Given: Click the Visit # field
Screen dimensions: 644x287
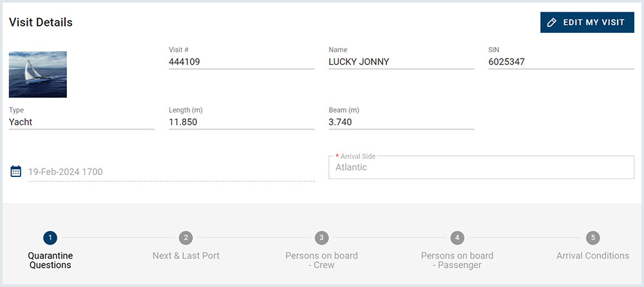Looking at the screenshot, I should (241, 62).
